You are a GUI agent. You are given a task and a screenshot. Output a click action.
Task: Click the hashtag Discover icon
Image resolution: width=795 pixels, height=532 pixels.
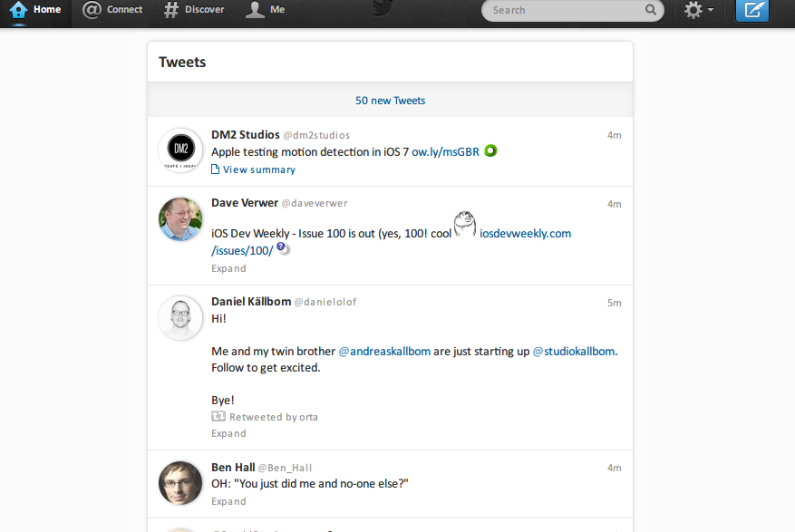click(x=171, y=10)
